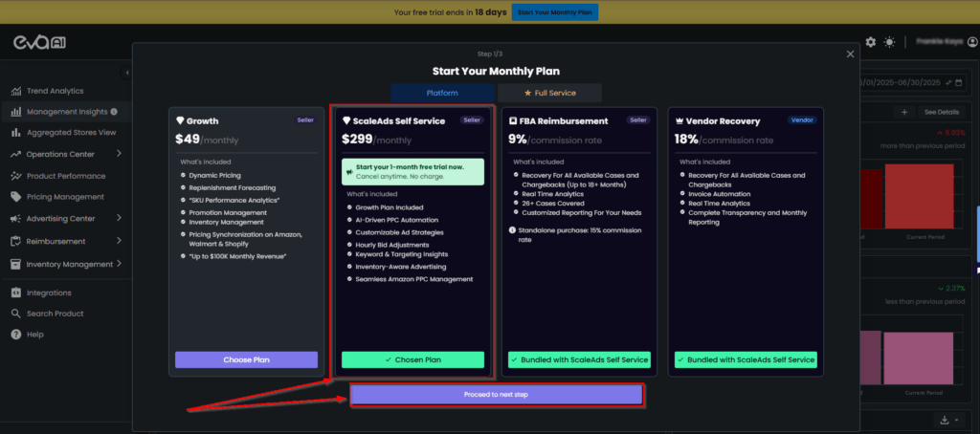Click the info icon beside Standalone purchase
Viewport: 980px width, 434px height.
(x=513, y=230)
